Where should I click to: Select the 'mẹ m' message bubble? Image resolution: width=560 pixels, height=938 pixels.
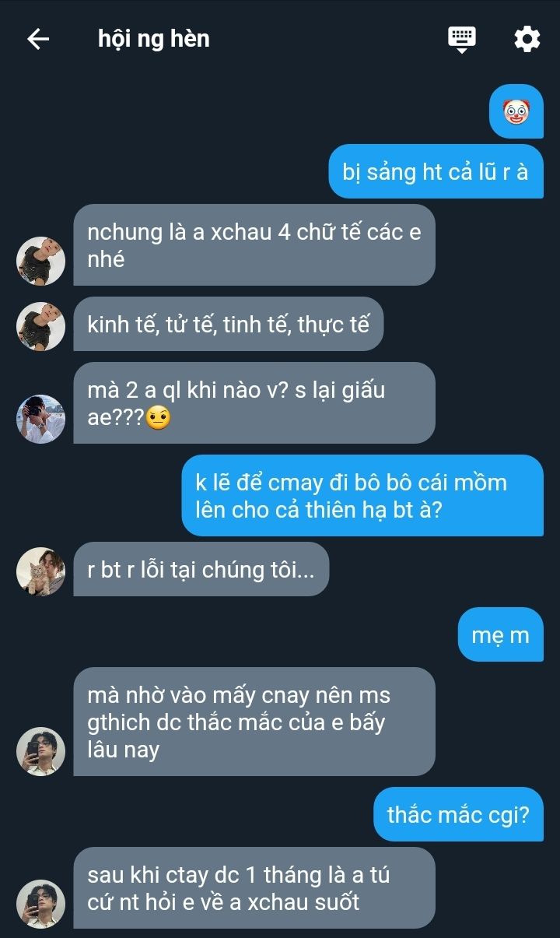501,634
